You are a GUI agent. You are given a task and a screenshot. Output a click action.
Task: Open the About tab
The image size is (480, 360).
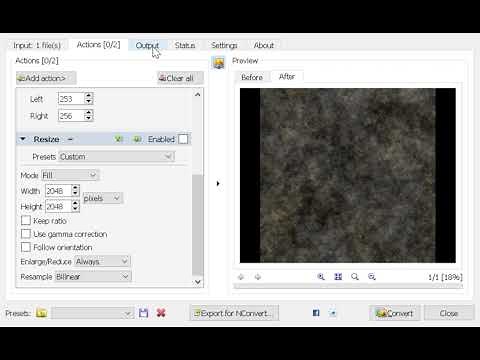pyautogui.click(x=263, y=45)
